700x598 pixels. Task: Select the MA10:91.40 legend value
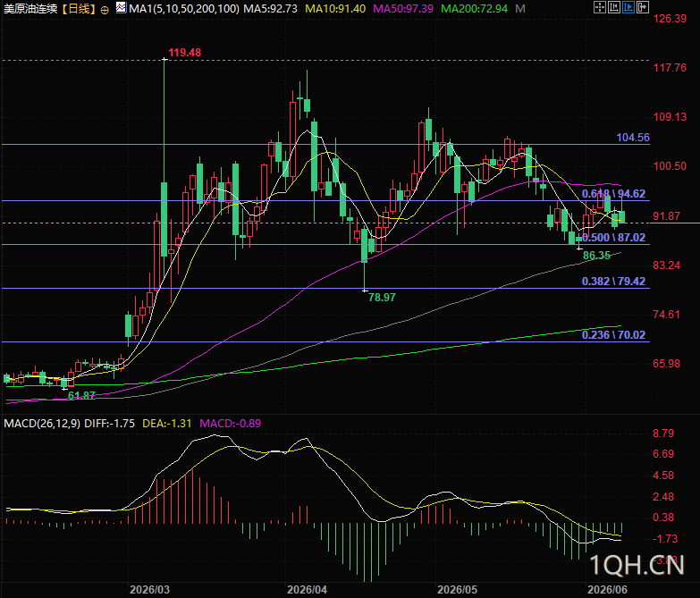[335, 8]
